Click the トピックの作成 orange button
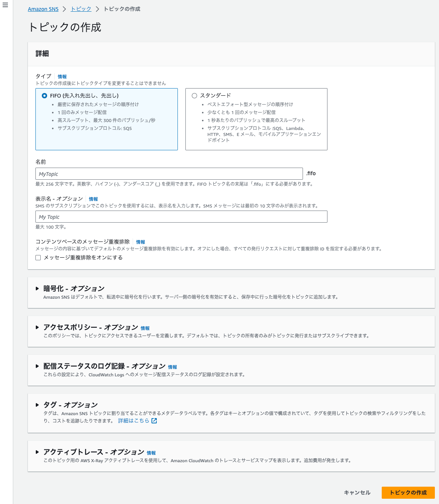The image size is (439, 504). click(x=408, y=493)
